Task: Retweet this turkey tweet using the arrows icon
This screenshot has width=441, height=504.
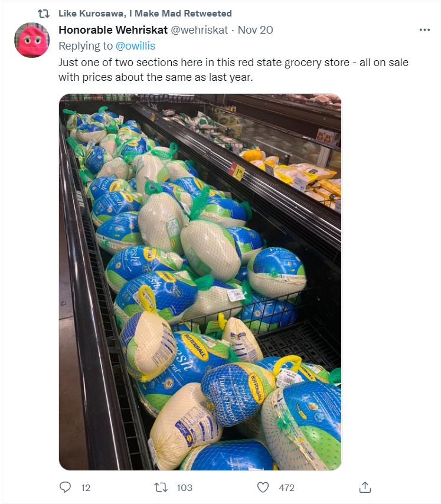Action: (161, 487)
